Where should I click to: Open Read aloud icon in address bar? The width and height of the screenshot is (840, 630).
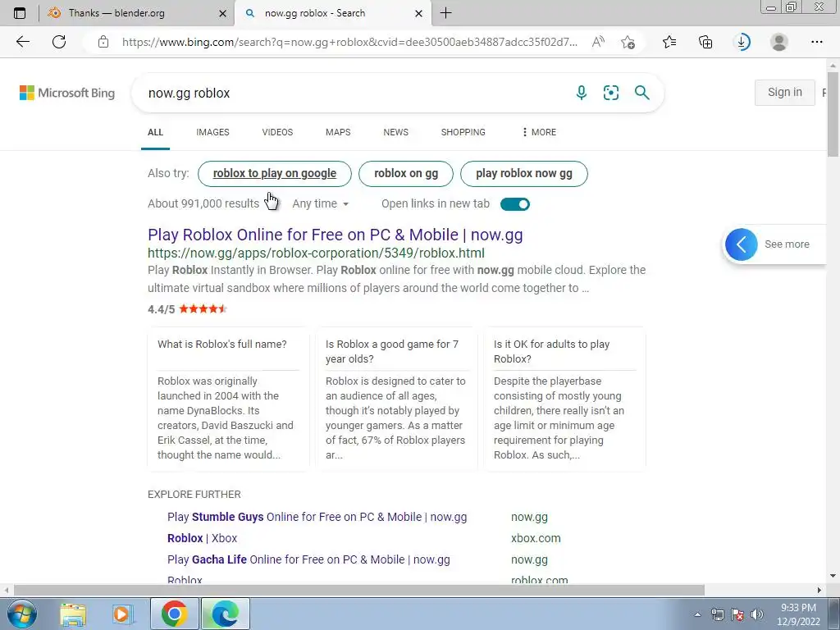coord(598,42)
